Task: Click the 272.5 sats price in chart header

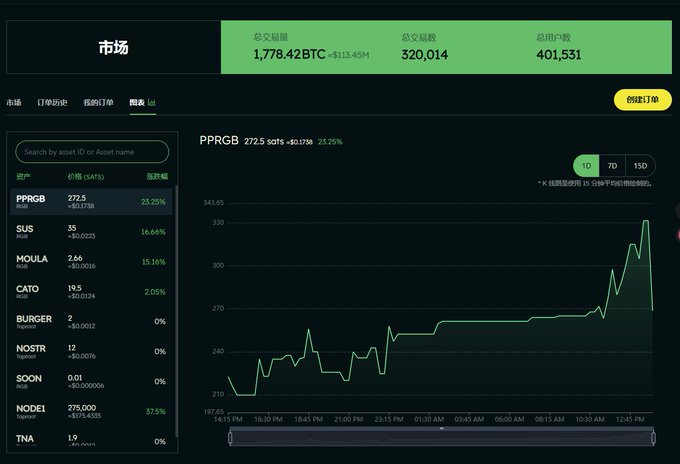Action: pos(264,141)
